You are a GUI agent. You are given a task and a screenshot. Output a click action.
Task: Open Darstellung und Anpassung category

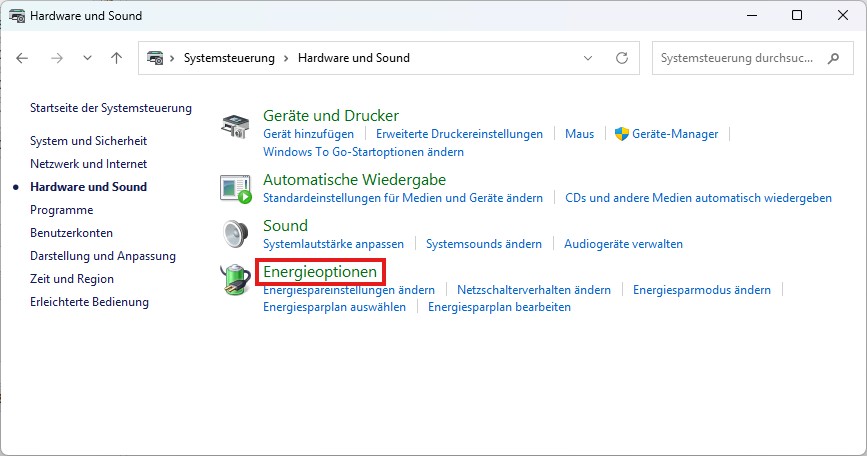click(x=103, y=256)
